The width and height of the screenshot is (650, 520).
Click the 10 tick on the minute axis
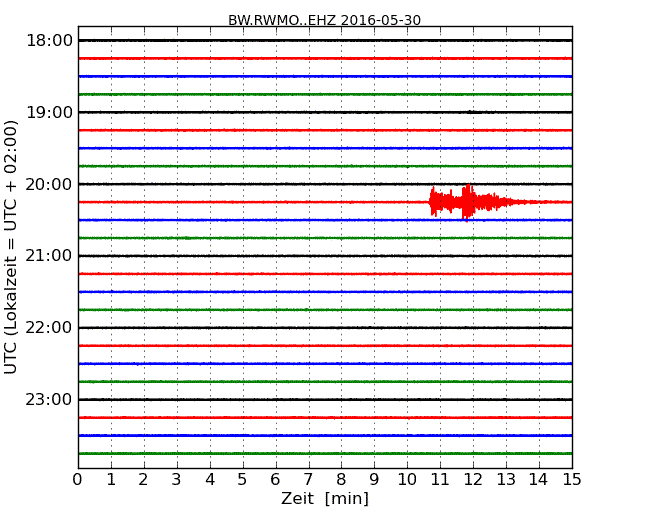tap(407, 479)
